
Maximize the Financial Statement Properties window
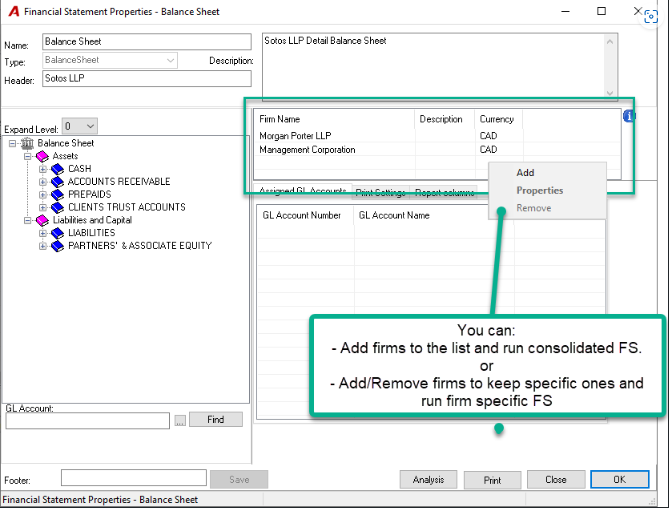click(601, 11)
